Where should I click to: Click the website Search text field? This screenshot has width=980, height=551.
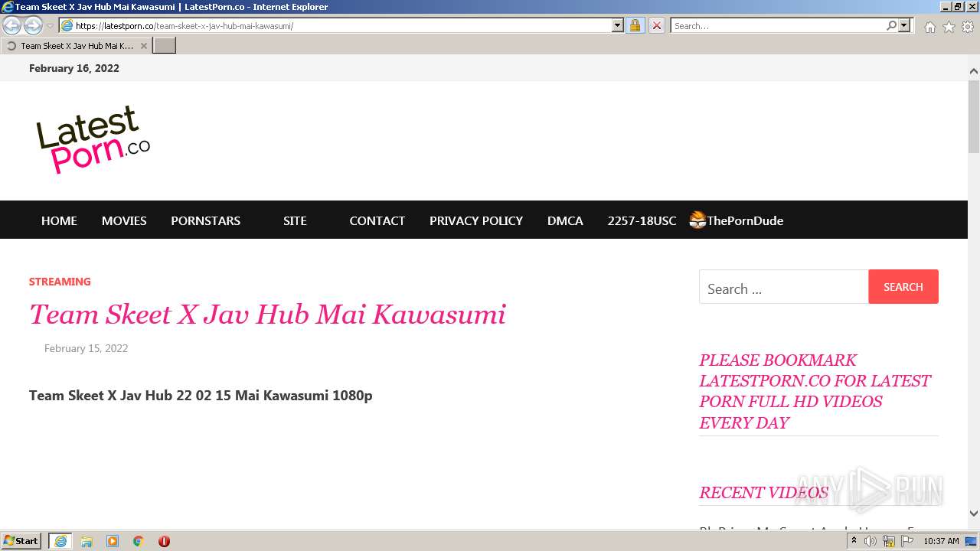783,289
